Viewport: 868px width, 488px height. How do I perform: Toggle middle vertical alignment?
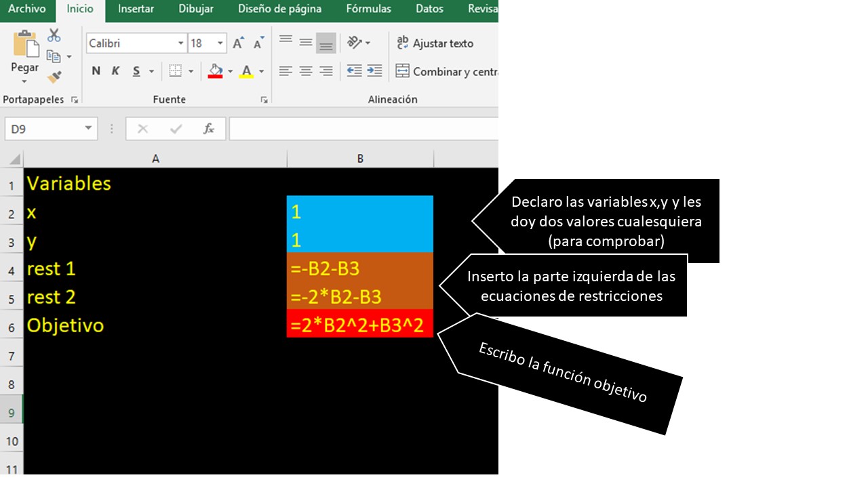click(x=306, y=43)
